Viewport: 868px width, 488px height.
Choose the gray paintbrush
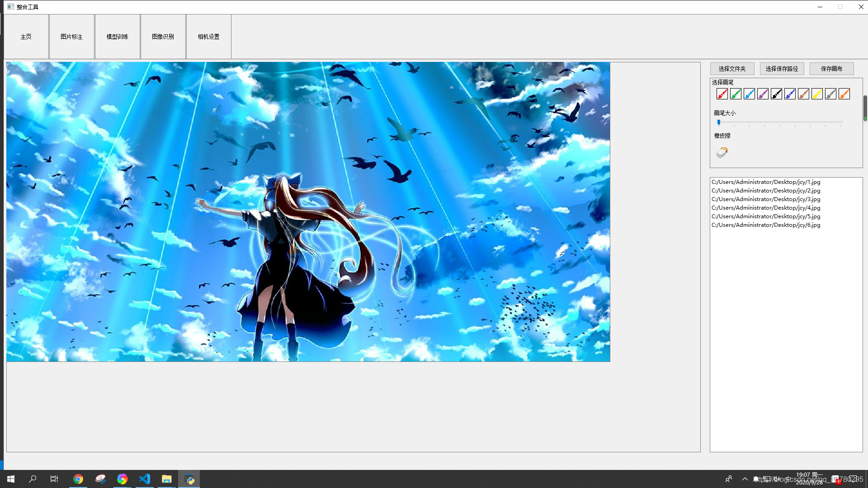coord(830,94)
